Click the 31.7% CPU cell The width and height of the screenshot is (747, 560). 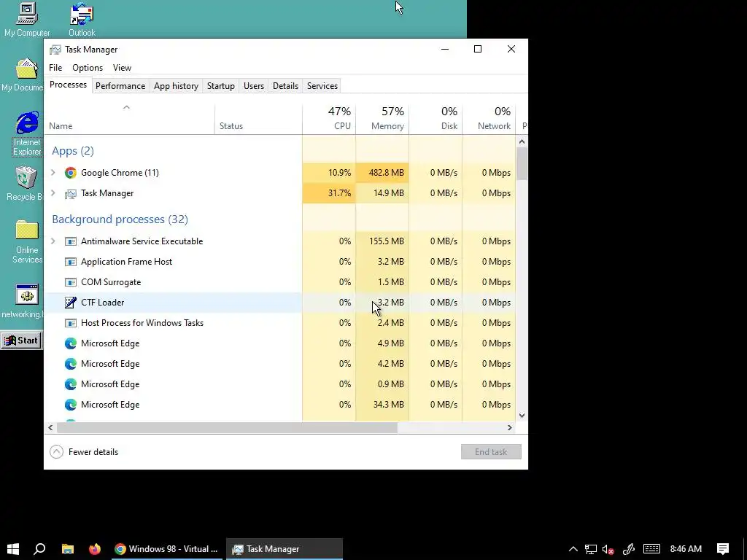click(329, 193)
